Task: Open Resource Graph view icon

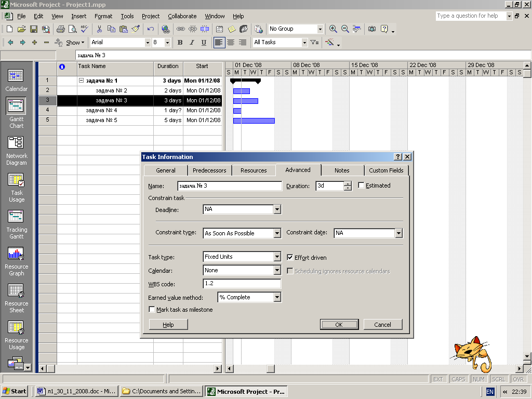Action: [x=16, y=262]
